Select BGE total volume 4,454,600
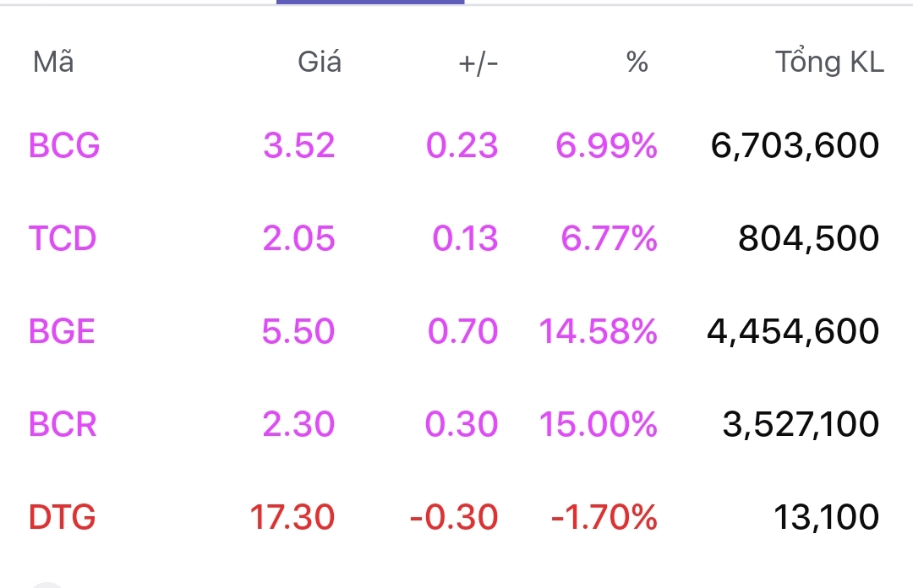The height and width of the screenshot is (588, 913). click(x=792, y=331)
